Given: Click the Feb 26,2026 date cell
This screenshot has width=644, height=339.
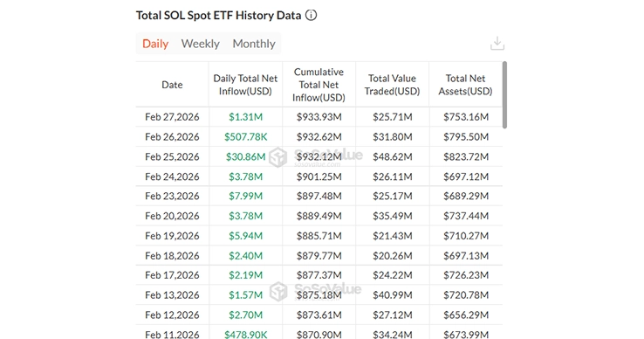Looking at the screenshot, I should (x=172, y=136).
